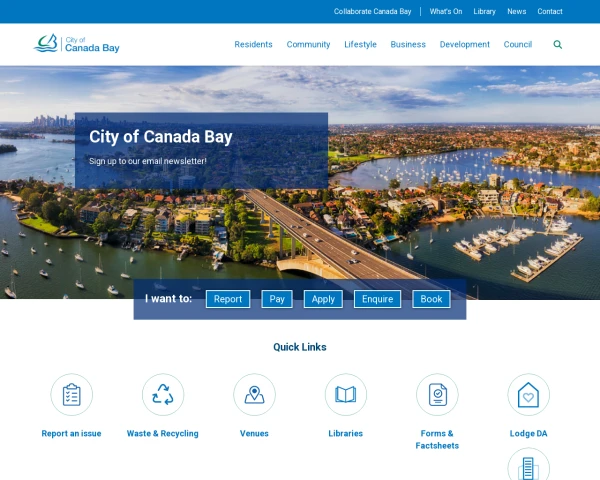Image resolution: width=600 pixels, height=480 pixels.
Task: Open the Forms & Factsheets document icon
Action: click(x=437, y=394)
